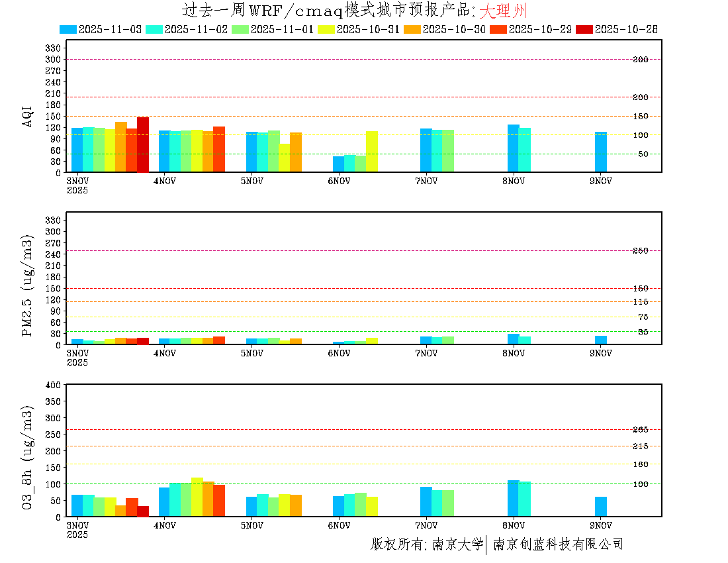The height and width of the screenshot is (563, 728).
Task: Click the 2025-10-30 orange legend swatch
Action: click(x=412, y=29)
